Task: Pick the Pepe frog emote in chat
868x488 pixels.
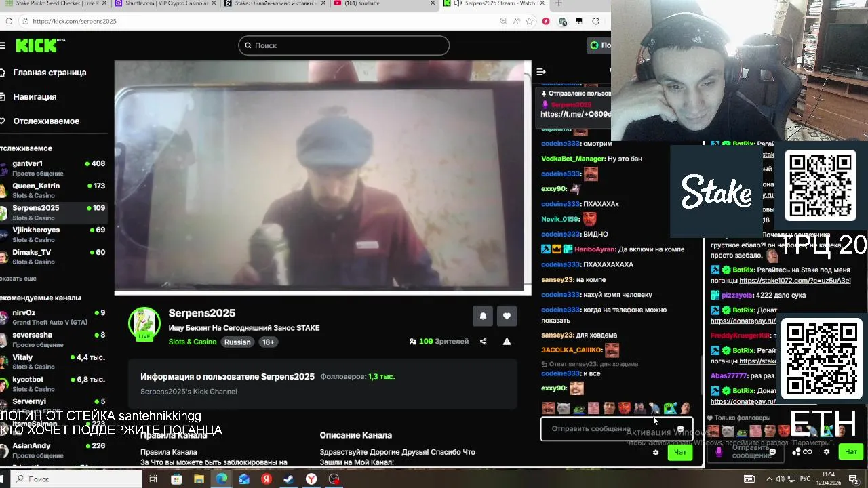Action: point(578,408)
